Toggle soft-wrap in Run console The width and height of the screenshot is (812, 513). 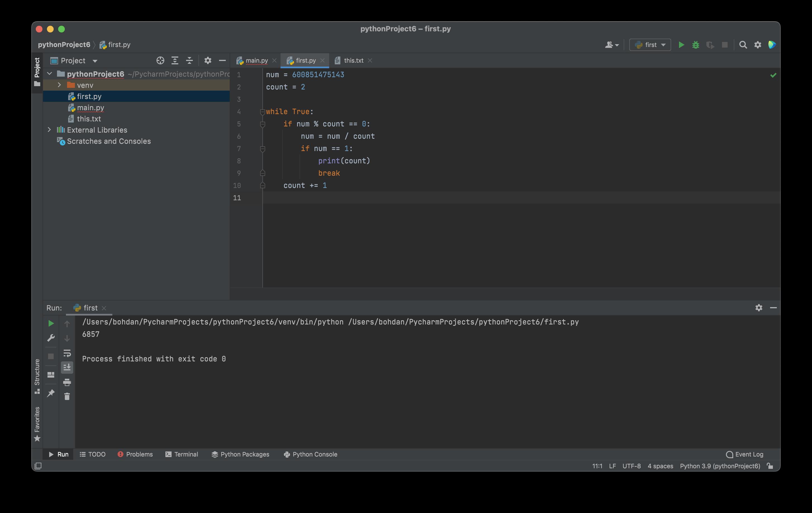pos(67,353)
